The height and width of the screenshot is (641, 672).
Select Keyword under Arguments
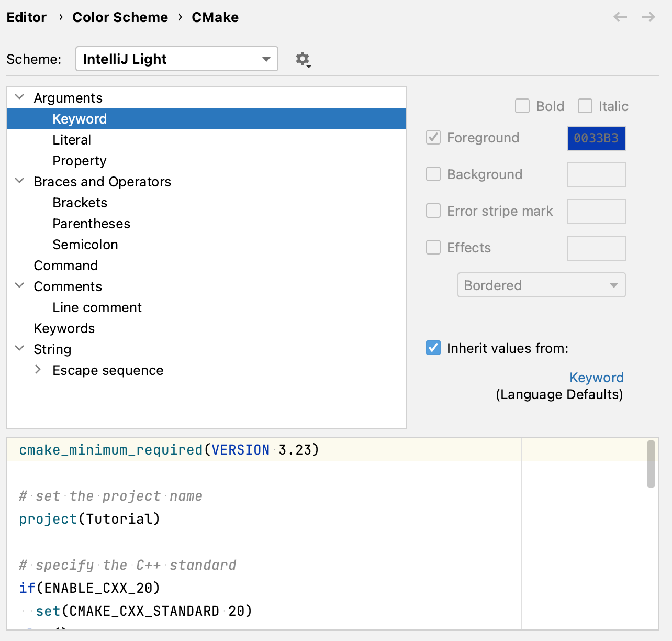207,118
